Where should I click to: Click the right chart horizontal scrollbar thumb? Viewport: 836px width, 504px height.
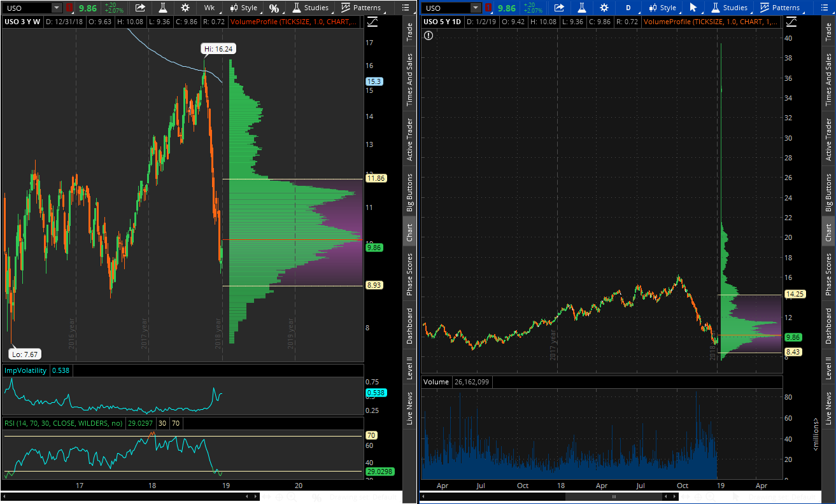[x=614, y=497]
